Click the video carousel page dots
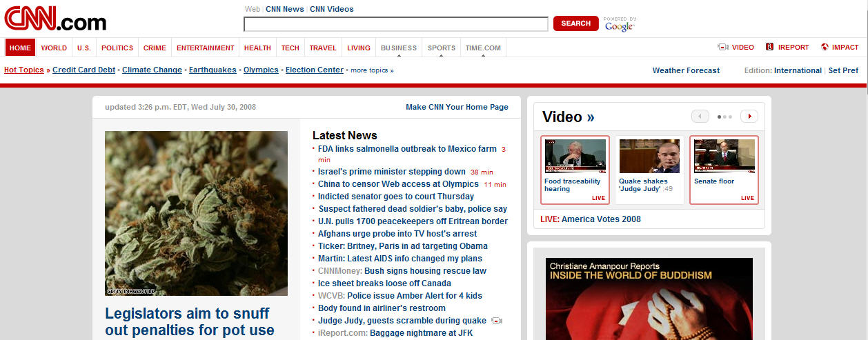The height and width of the screenshot is (340, 868). 724,117
